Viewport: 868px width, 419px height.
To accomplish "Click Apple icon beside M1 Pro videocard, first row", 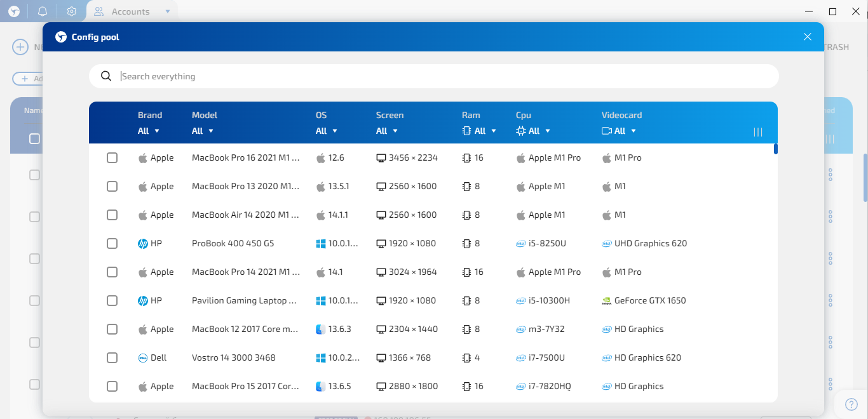I will click(x=607, y=157).
